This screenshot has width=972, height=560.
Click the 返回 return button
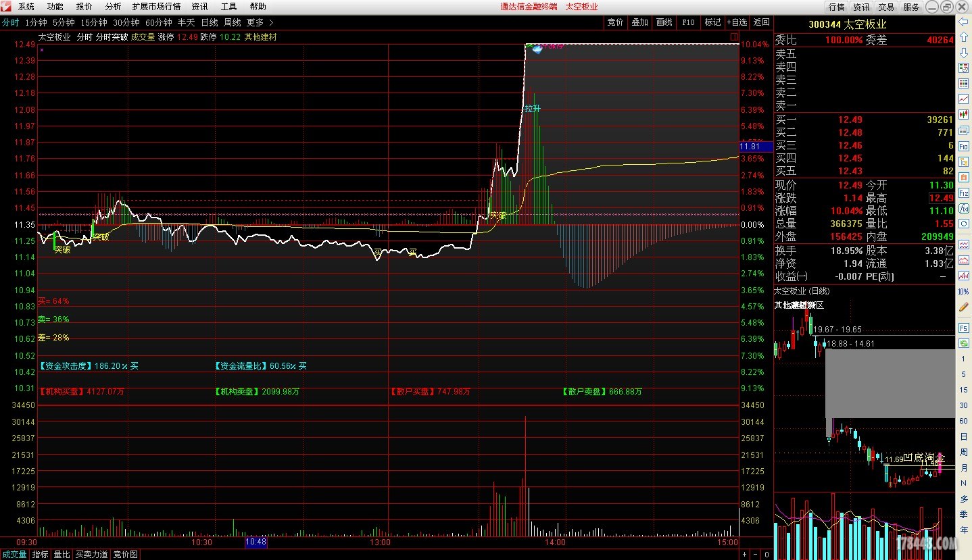761,22
